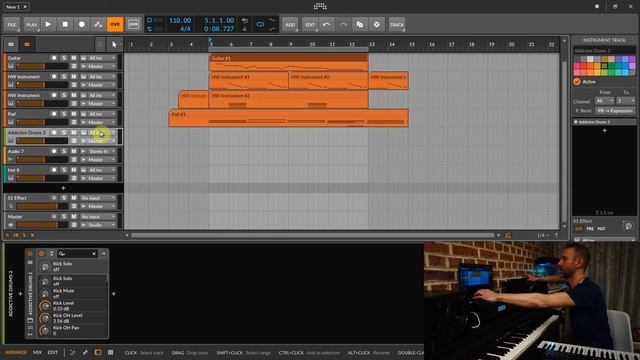The width and height of the screenshot is (640, 360).
Task: Solo the Pad track
Action: click(64, 114)
